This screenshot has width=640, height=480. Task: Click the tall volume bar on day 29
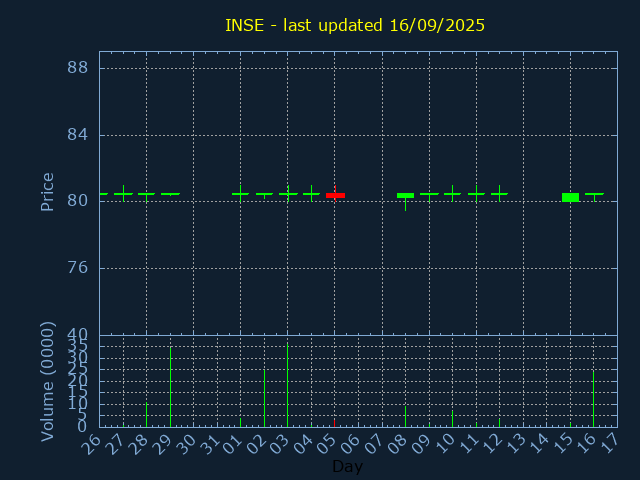(171, 387)
